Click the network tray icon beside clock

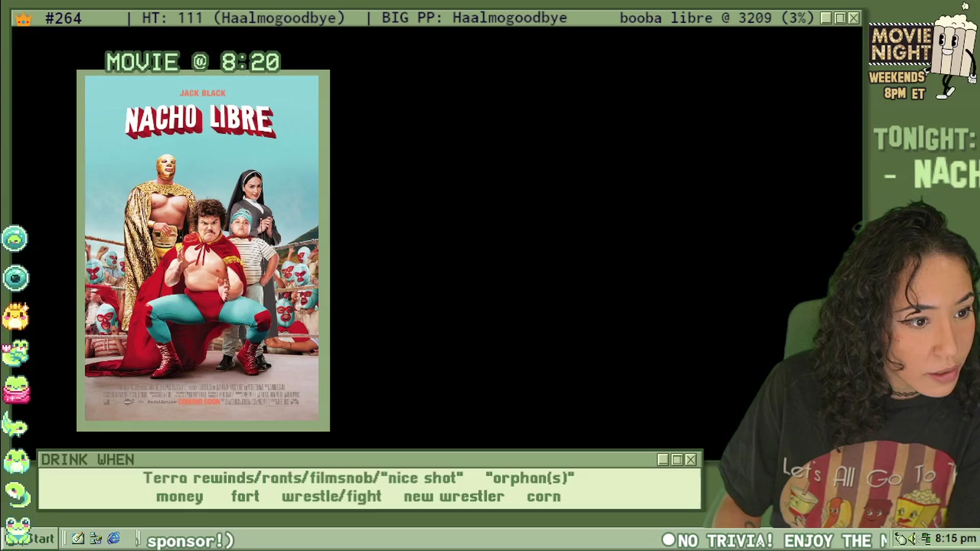pos(925,539)
